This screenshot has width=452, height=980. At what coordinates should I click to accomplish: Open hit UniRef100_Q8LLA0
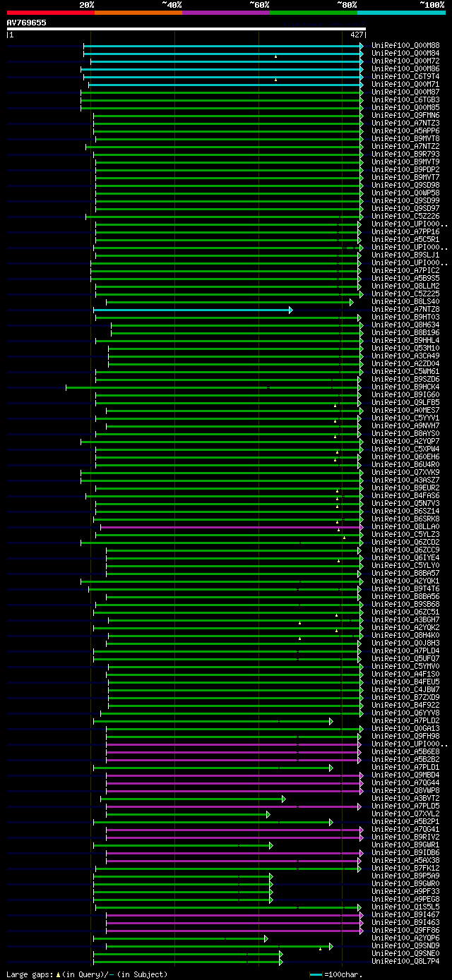pyautogui.click(x=405, y=527)
